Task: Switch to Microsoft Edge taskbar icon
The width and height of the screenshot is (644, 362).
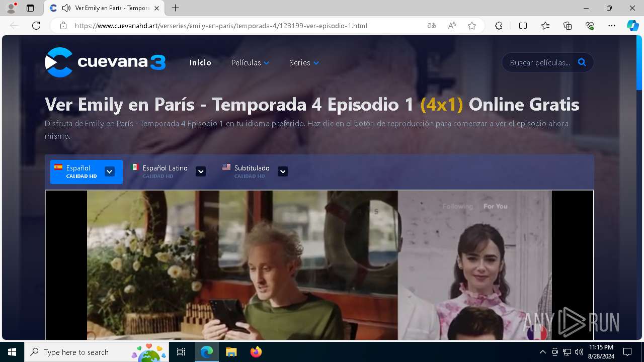Action: tap(207, 352)
